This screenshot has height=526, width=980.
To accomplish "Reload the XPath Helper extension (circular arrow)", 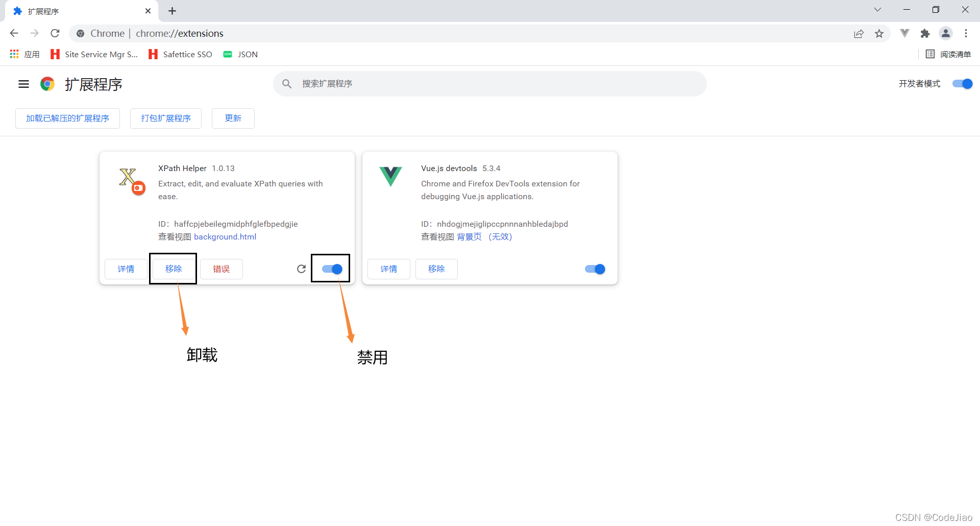I will point(301,269).
